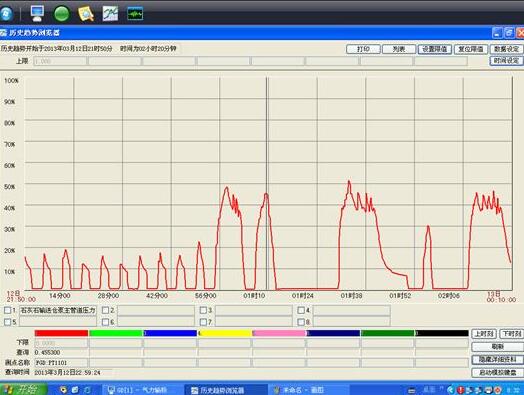Click the computer monitor icon in top toolbar
Screen dimensions: 524x395
37,14
